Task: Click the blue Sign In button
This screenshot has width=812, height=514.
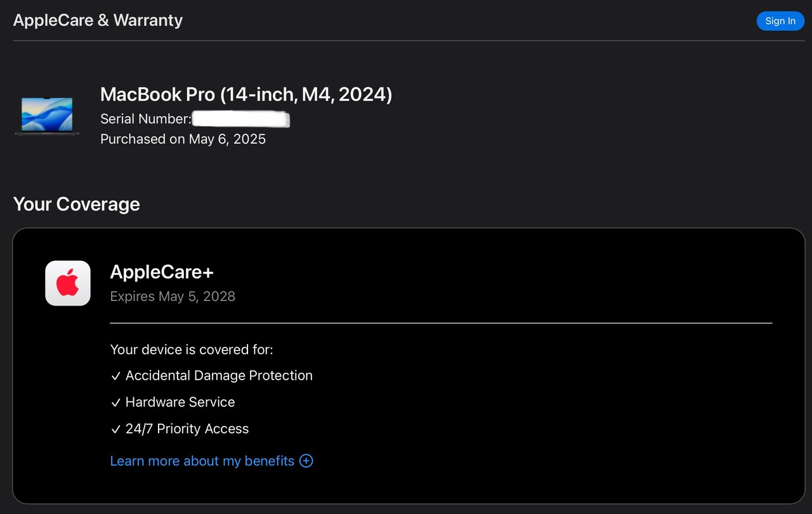Action: tap(780, 21)
